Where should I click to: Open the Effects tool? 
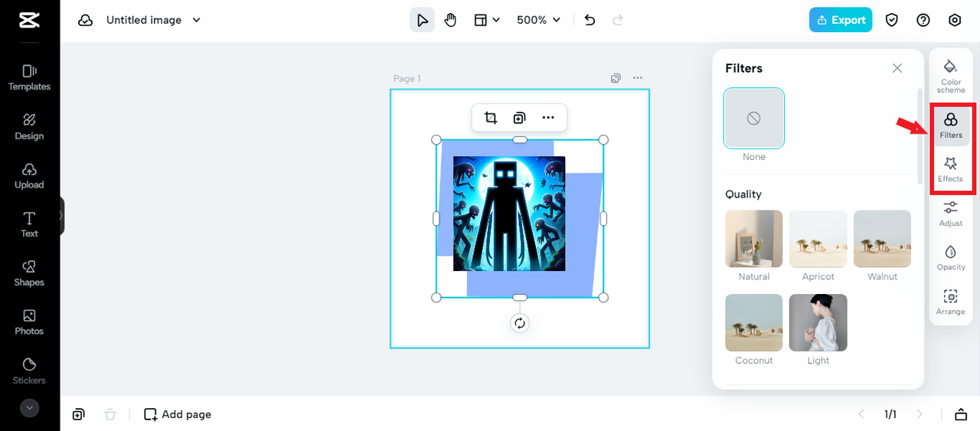pyautogui.click(x=951, y=170)
